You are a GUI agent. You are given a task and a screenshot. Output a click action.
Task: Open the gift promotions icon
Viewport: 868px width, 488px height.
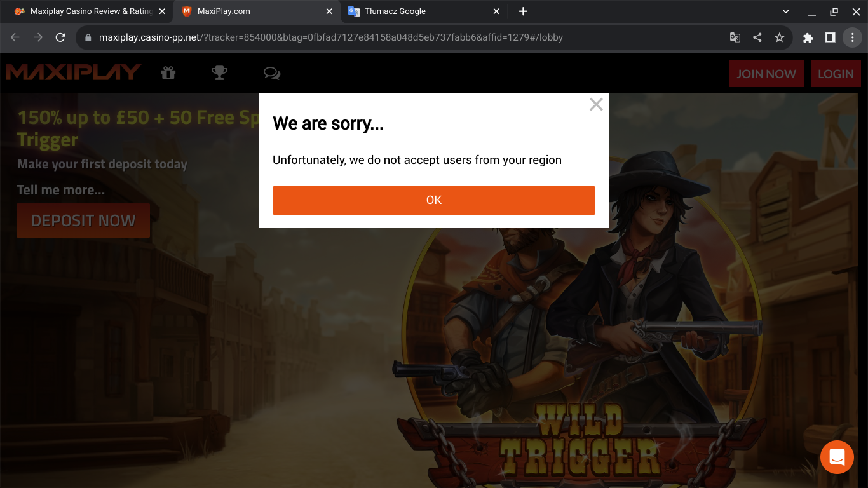[168, 73]
